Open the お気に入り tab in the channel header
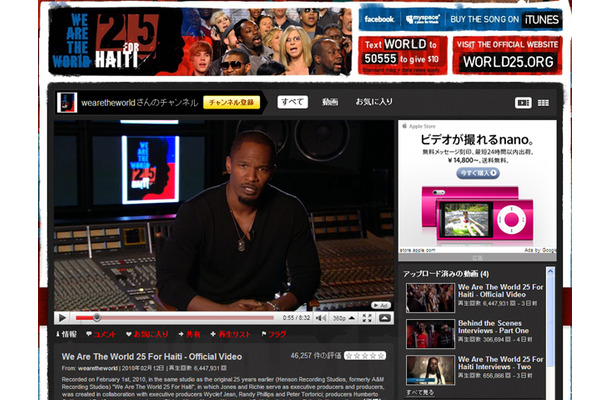 pos(374,102)
